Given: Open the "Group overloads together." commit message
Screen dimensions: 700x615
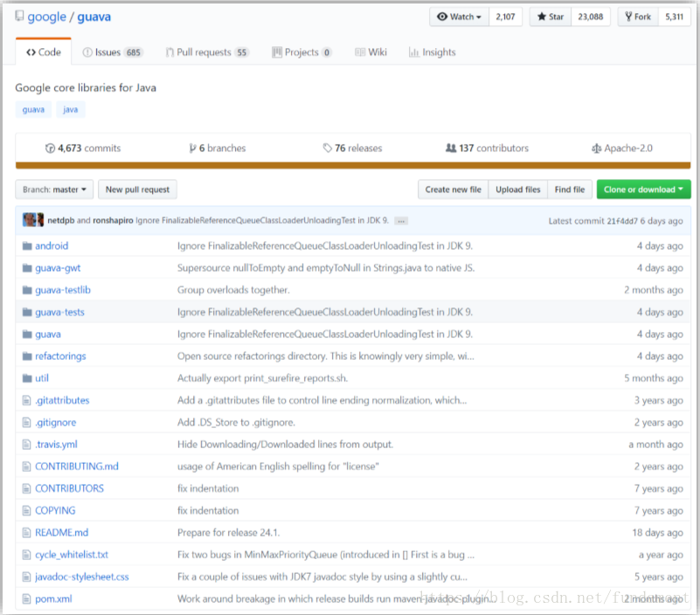Looking at the screenshot, I should point(233,290).
